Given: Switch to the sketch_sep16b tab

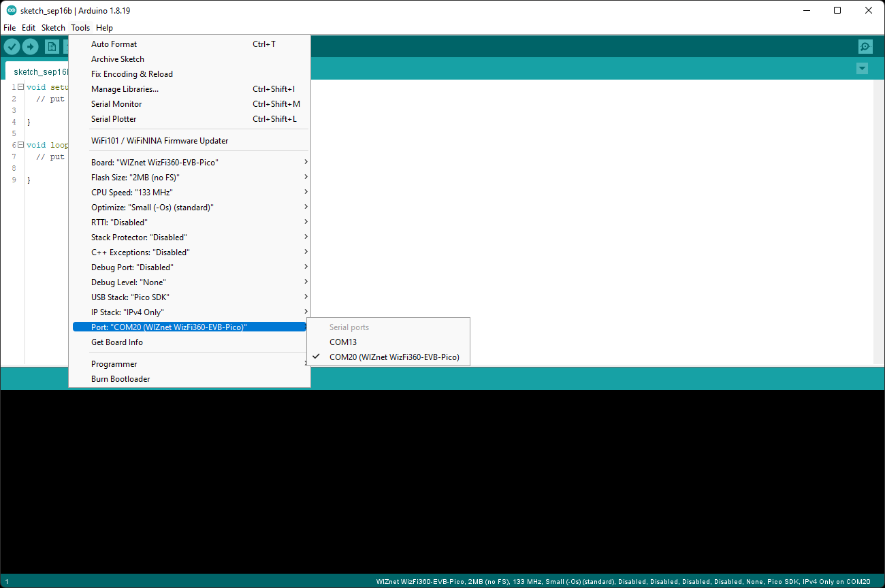Looking at the screenshot, I should [38, 71].
